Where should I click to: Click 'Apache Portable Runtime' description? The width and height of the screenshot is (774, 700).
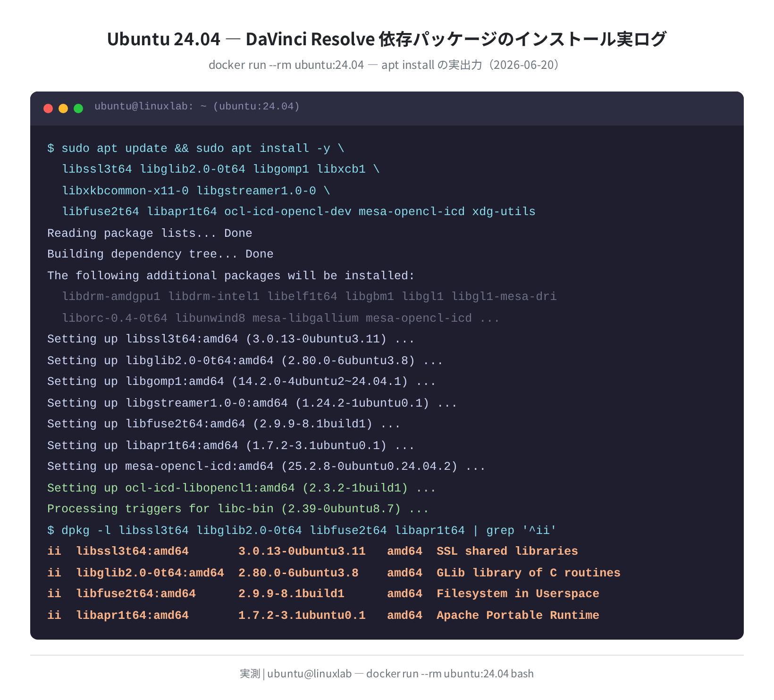pyautogui.click(x=518, y=615)
